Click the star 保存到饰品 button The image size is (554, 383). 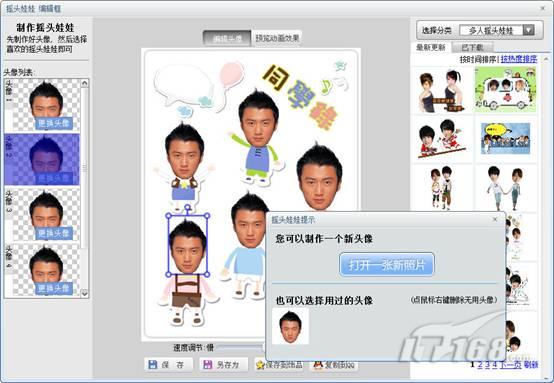click(x=279, y=365)
